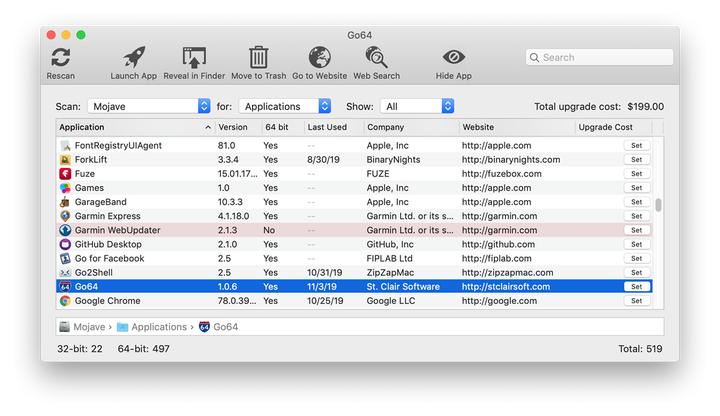Sort by the 64 bit column header
Screen dimensions: 720x416
282,127
